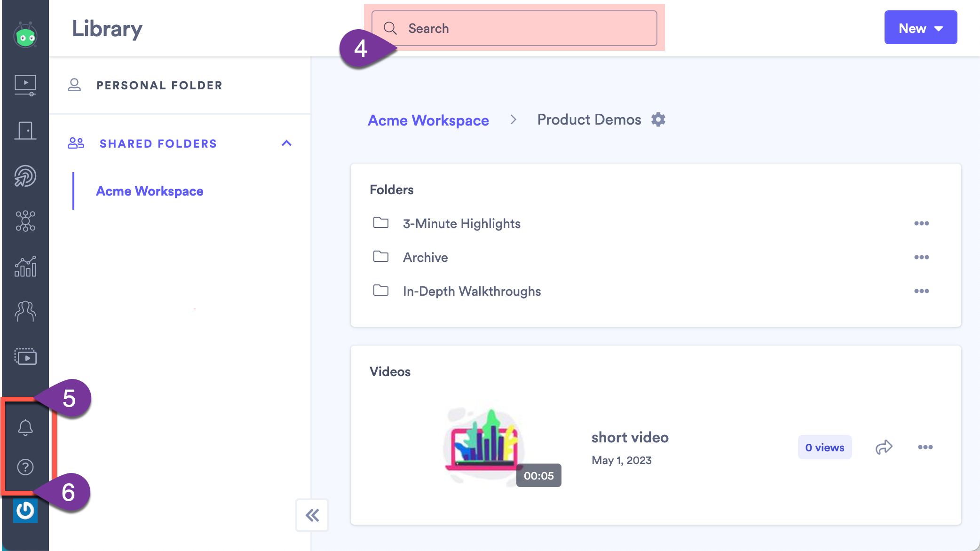Click the Folders section heading
The width and height of the screenshot is (980, 551).
click(392, 189)
